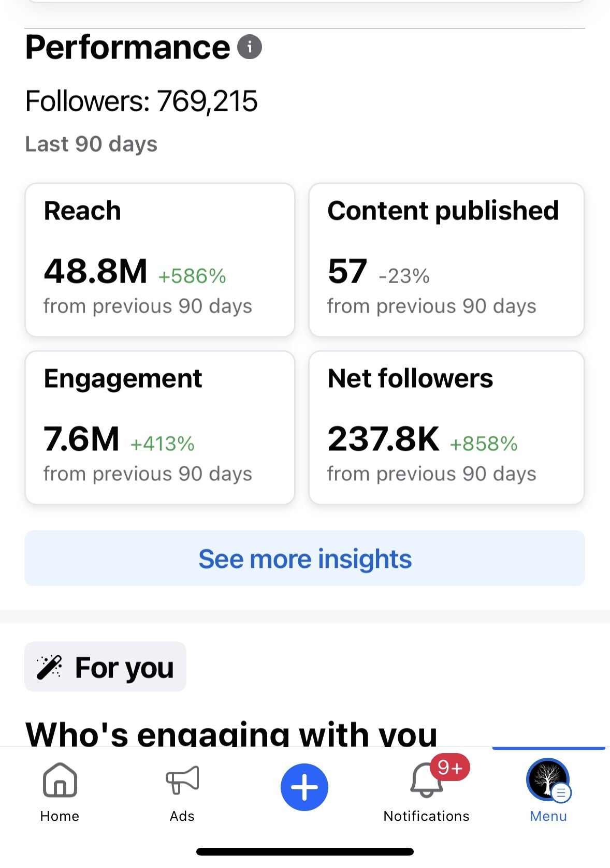Tap the magic wand icon

coord(49,667)
